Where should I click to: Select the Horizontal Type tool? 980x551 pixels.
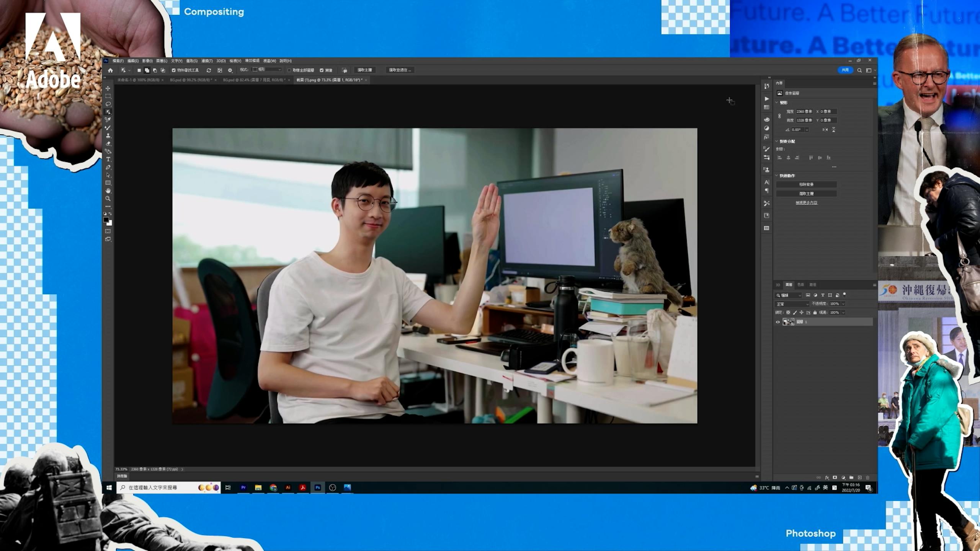point(108,159)
